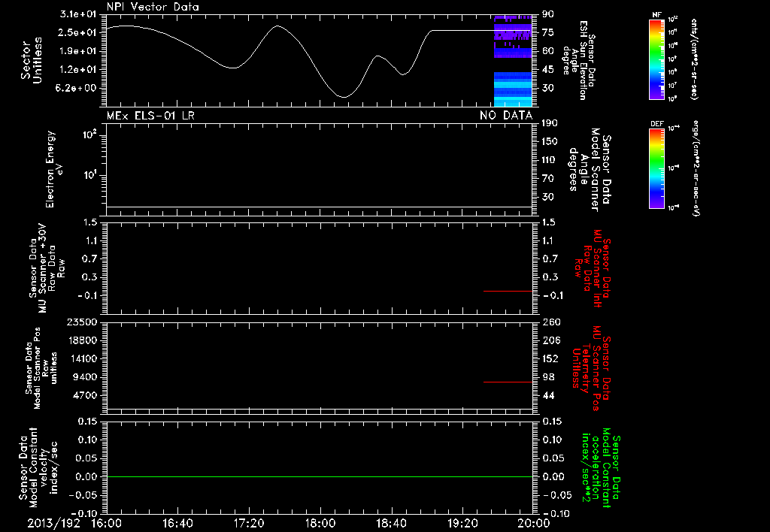Click the purple spectrogram block in NPI panel

coord(513,37)
